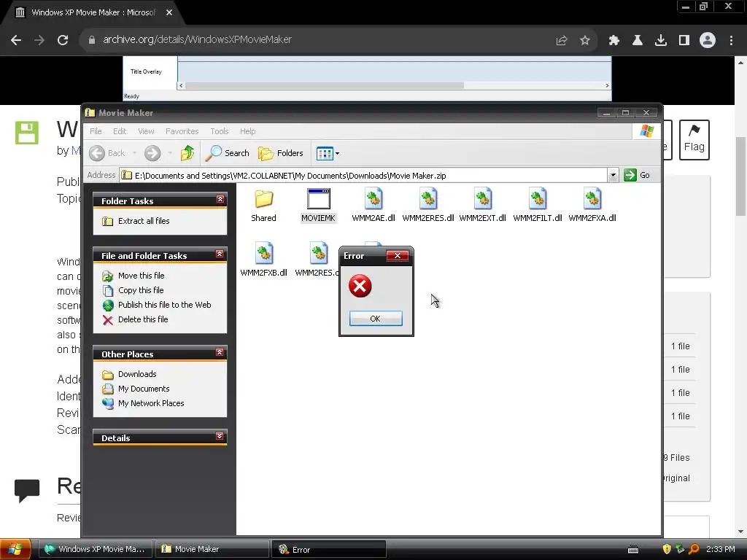
Task: Close the Error dialog with its X button
Action: click(x=398, y=256)
